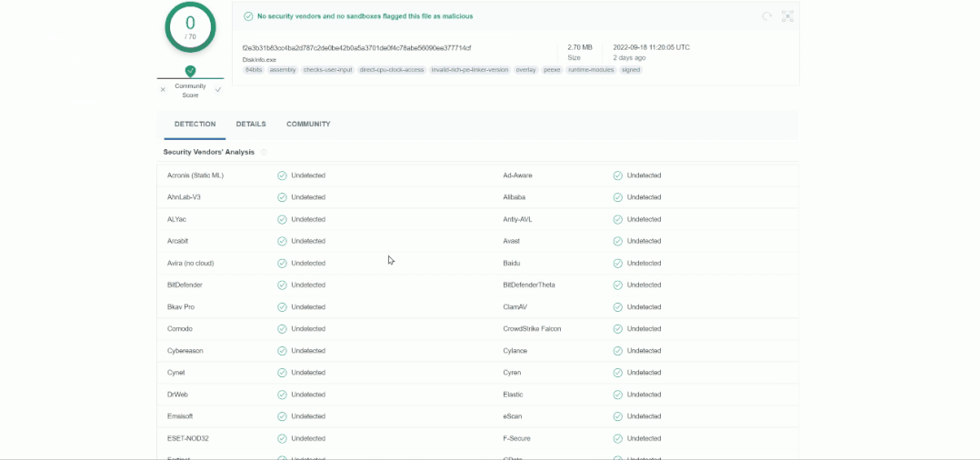
Task: Click the Undetected check icon for Avira (no cloud)
Action: [x=282, y=263]
